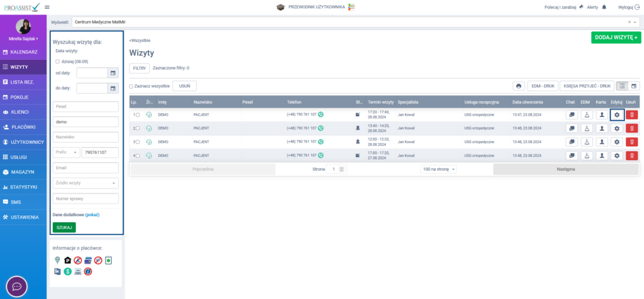Click the print icon above the table
Image resolution: width=644 pixels, height=299 pixels.
(x=518, y=86)
